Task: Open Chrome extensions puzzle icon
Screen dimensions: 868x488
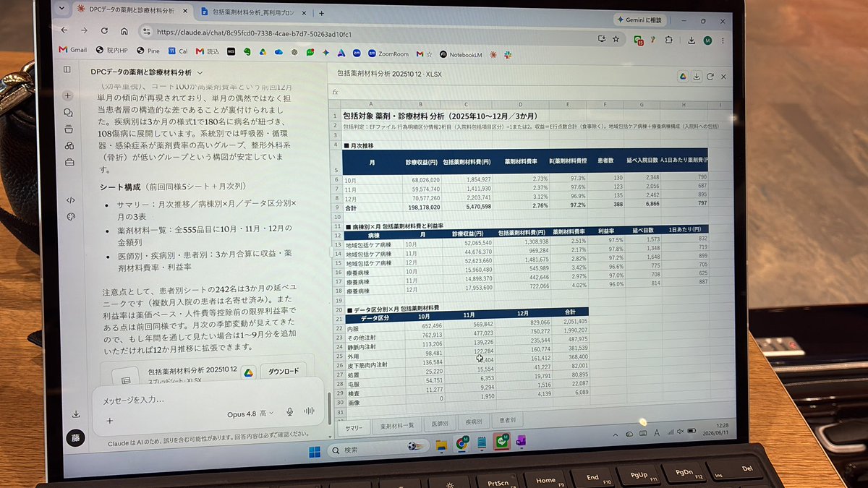Action: pos(668,40)
